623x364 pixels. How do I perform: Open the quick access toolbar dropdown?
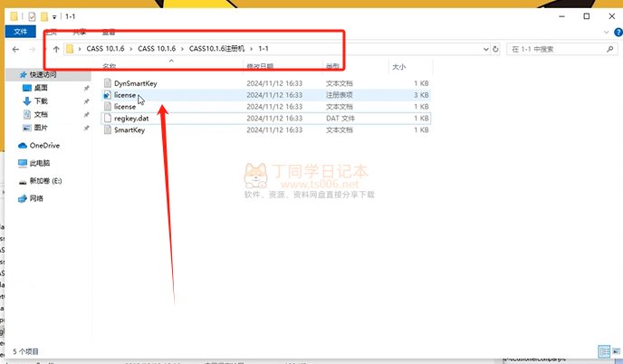coord(54,16)
